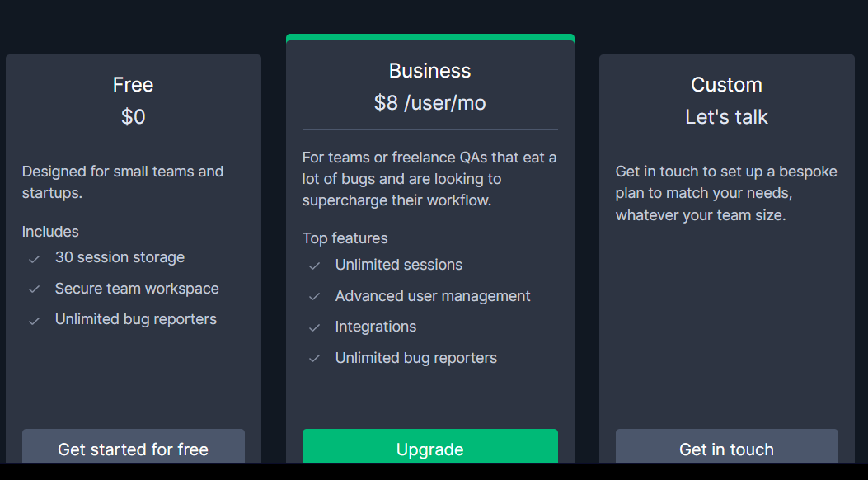The height and width of the screenshot is (480, 868).
Task: Click checkmark beside Secure team workspace
Action: click(35, 289)
